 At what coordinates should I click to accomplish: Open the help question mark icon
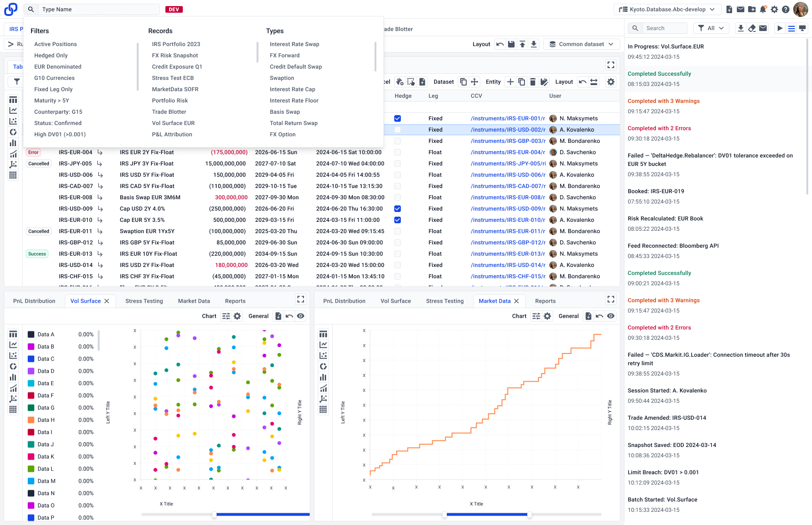[786, 9]
